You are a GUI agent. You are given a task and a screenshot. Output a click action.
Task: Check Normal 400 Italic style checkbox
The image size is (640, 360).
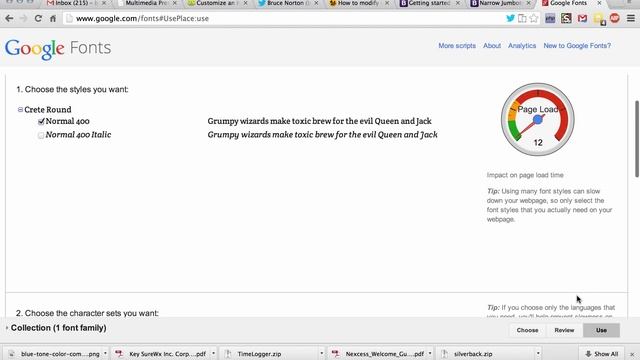click(x=41, y=135)
